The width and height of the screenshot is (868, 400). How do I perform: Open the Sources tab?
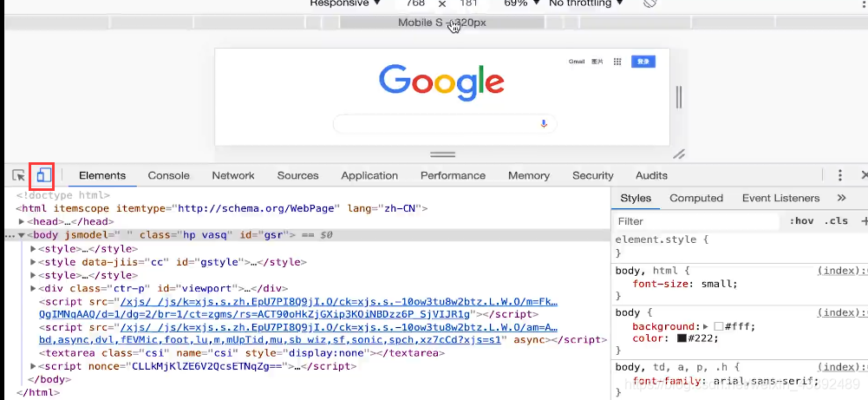coord(297,175)
